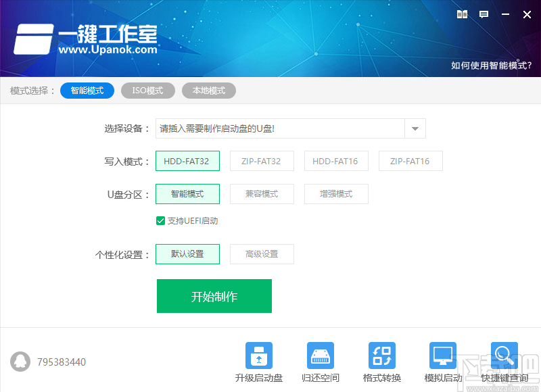541x392 pixels.
Task: Click the green 开始制作 button
Action: [x=214, y=296]
